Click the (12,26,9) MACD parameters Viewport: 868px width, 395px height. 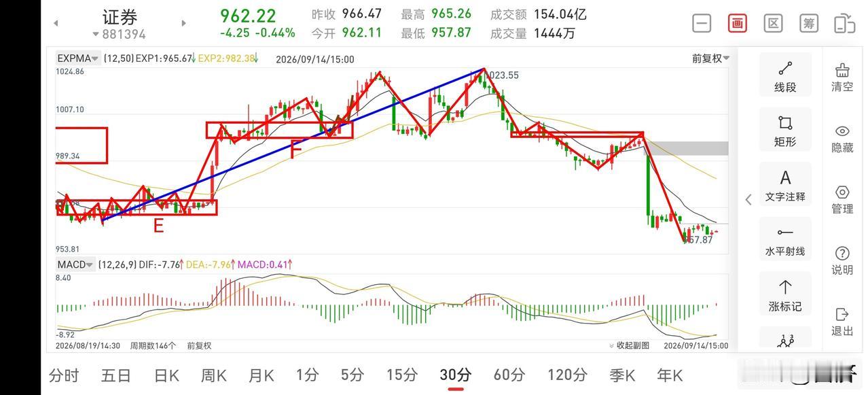point(117,264)
